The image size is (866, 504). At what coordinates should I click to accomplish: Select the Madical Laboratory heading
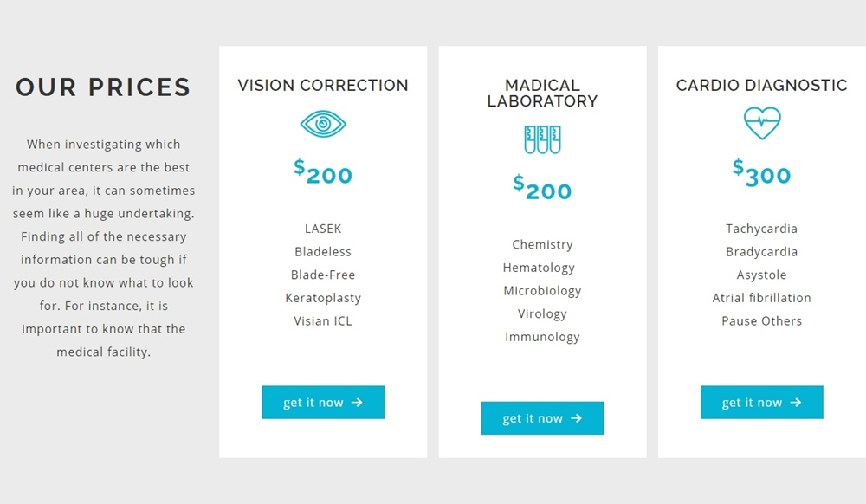pyautogui.click(x=542, y=94)
